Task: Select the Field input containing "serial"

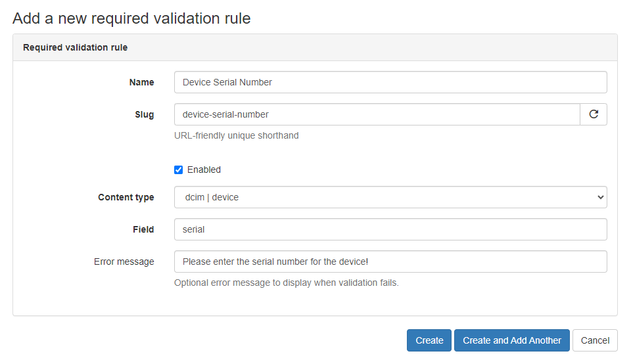Action: (390, 229)
